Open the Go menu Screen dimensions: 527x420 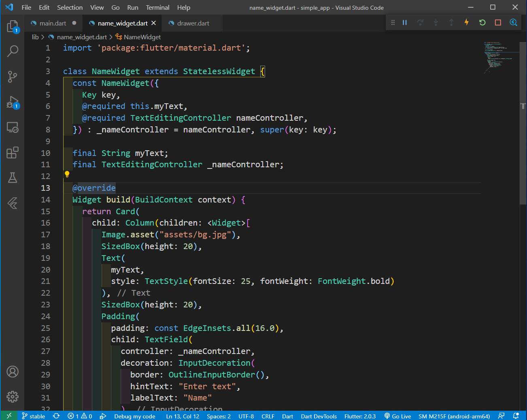115,7
